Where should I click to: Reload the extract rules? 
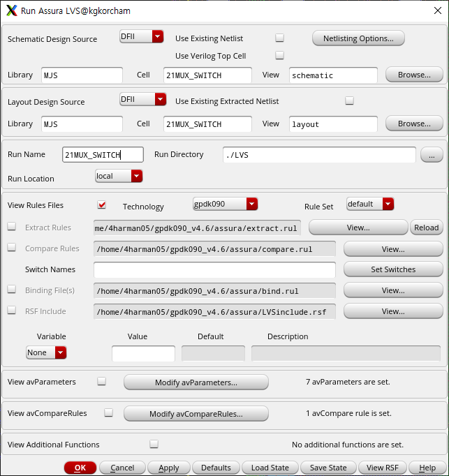pos(426,228)
